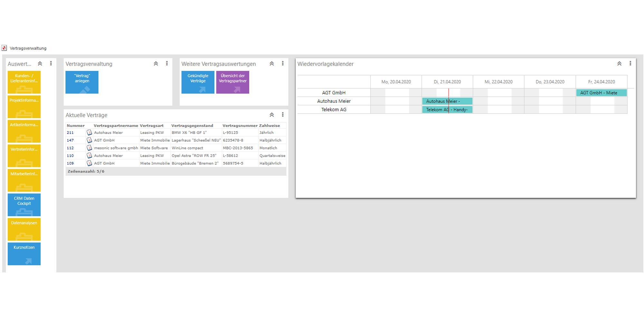The width and height of the screenshot is (644, 322).
Task: Click document icon for contract 147
Action: (89, 140)
